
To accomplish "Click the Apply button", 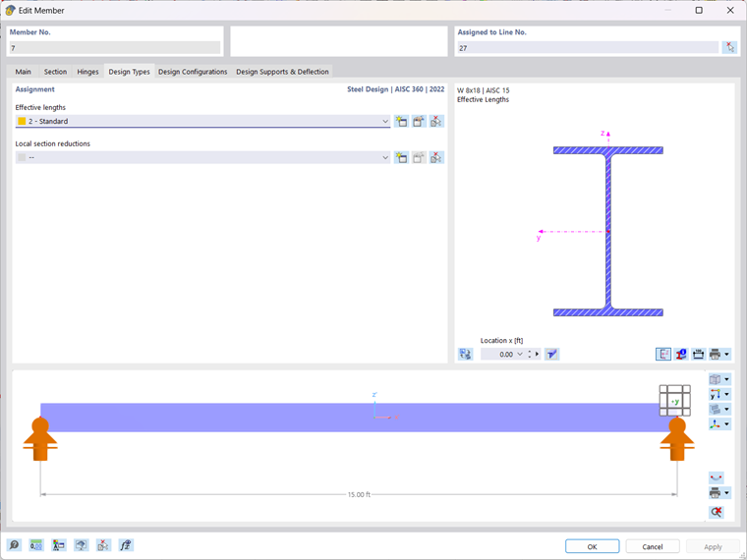I will click(x=713, y=546).
